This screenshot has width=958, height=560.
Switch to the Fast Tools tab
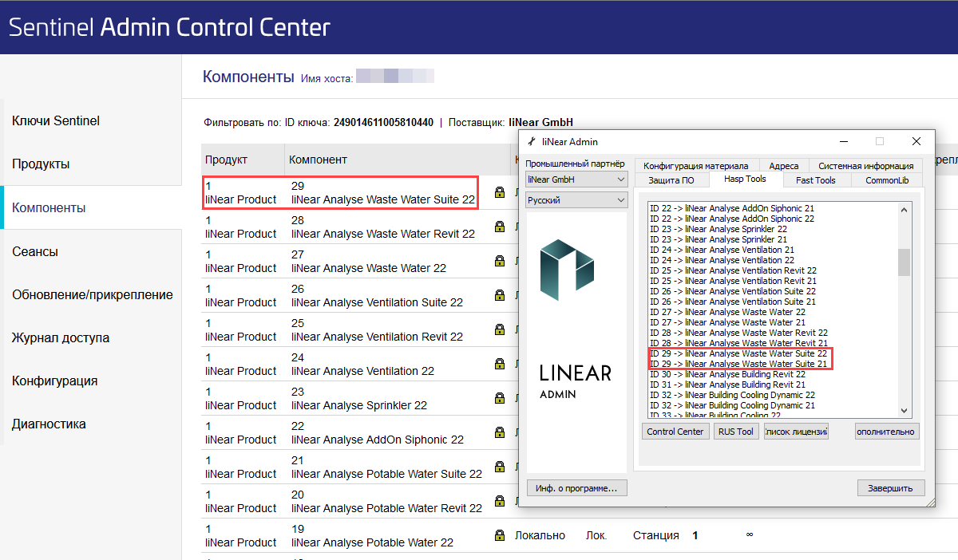coord(815,180)
